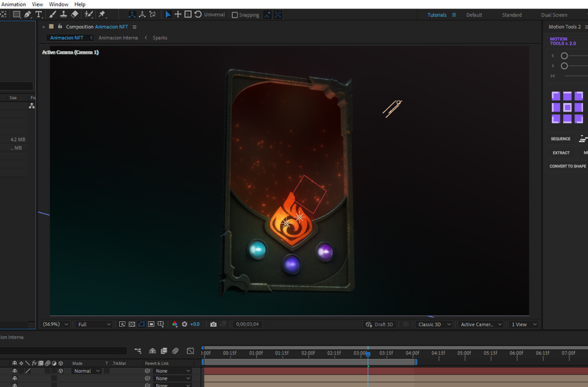588x387 pixels.
Task: Select the Brush tool
Action: (x=53, y=15)
